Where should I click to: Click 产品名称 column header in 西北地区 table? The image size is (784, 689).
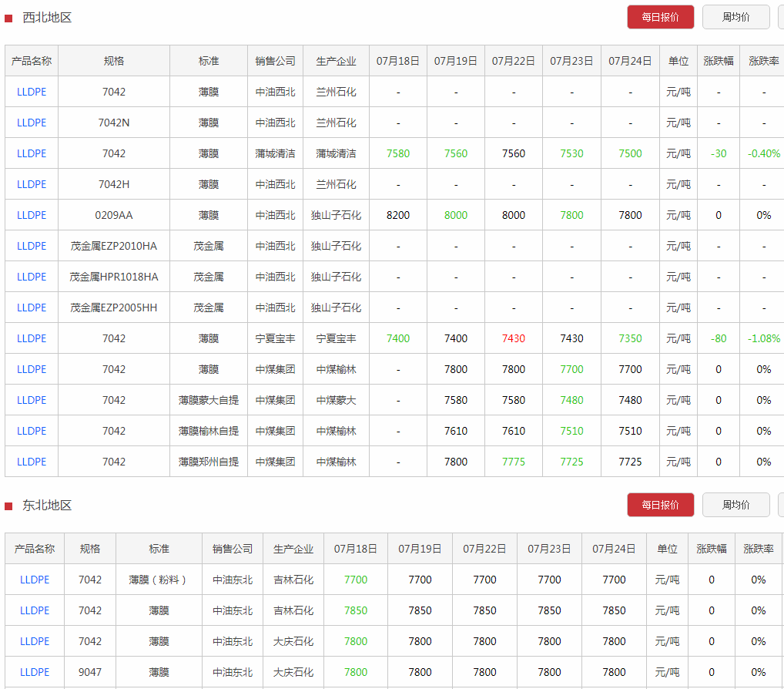point(32,61)
